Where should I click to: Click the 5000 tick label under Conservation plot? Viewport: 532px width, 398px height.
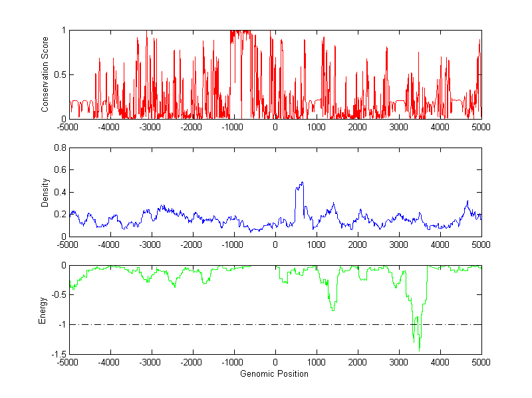481,127
